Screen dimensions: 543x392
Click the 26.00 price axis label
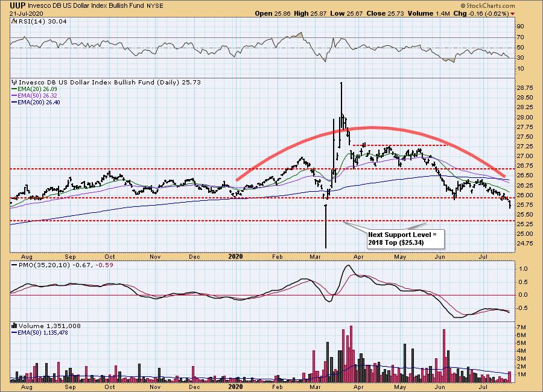pyautogui.click(x=525, y=195)
